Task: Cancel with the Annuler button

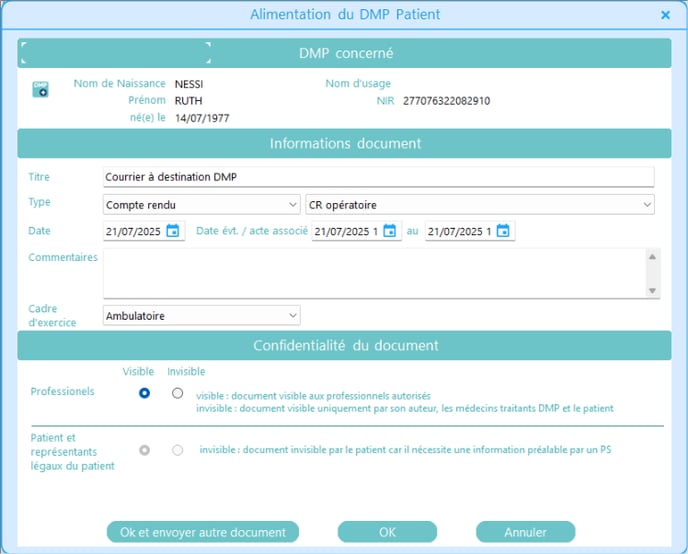Action: click(x=525, y=532)
